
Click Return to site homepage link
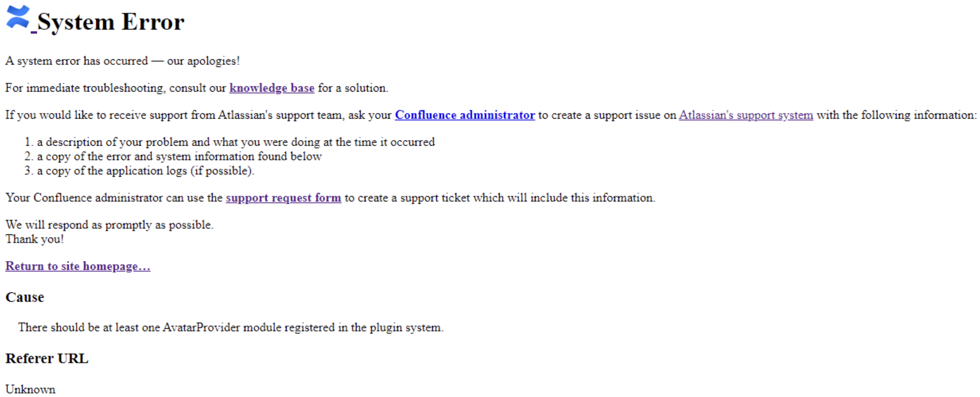click(78, 266)
